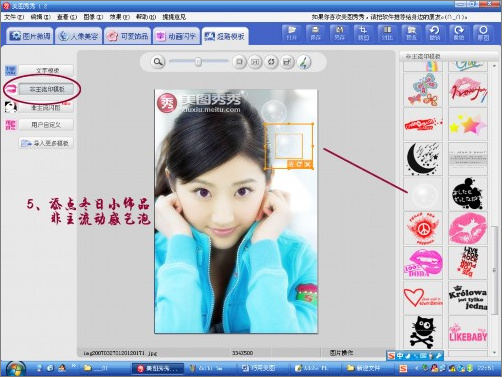Click the X icon on the bubble selection box
This screenshot has height=377, width=502.
pyautogui.click(x=308, y=164)
